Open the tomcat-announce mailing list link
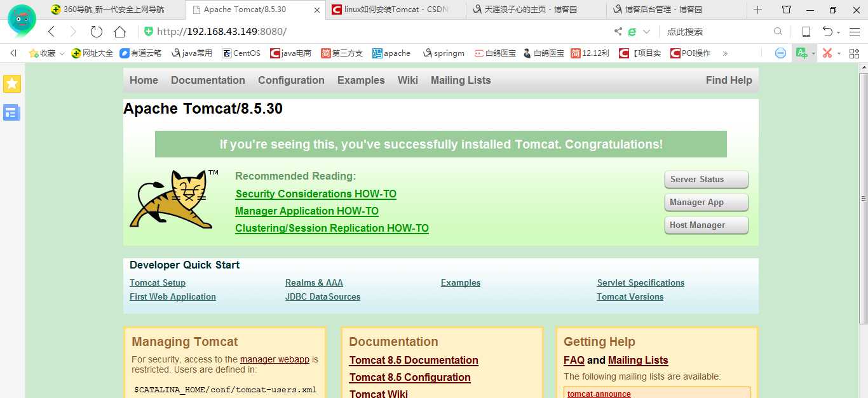 click(599, 394)
